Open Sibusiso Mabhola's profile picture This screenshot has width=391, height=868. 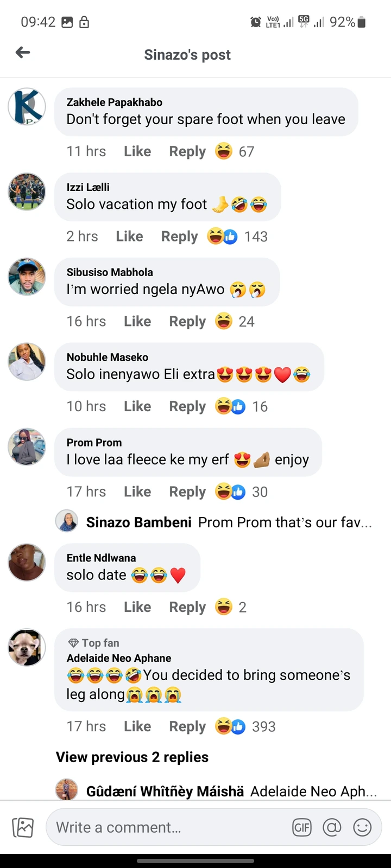point(27,277)
